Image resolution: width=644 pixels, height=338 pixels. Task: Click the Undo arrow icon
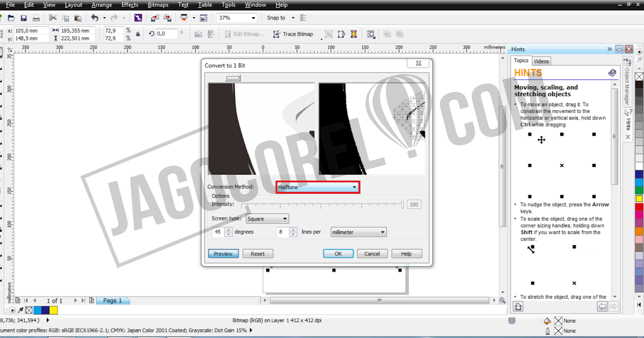click(x=94, y=18)
